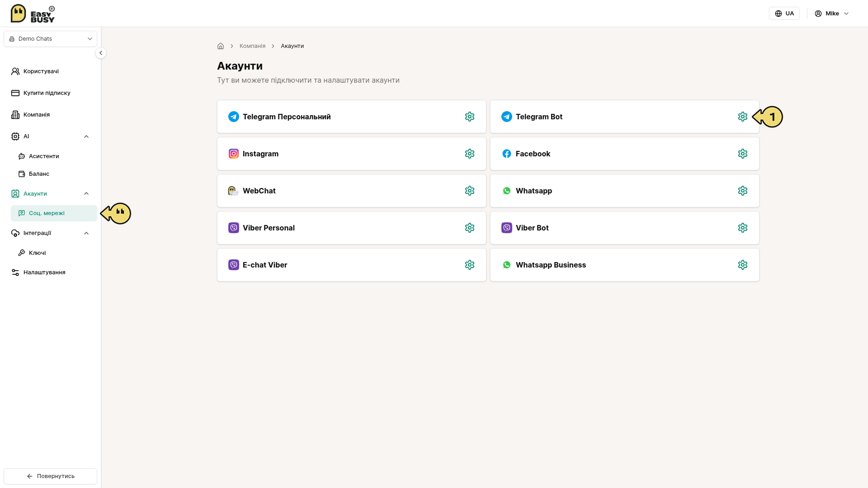Open settings gear for Instagram
The height and width of the screenshot is (488, 868).
(470, 154)
